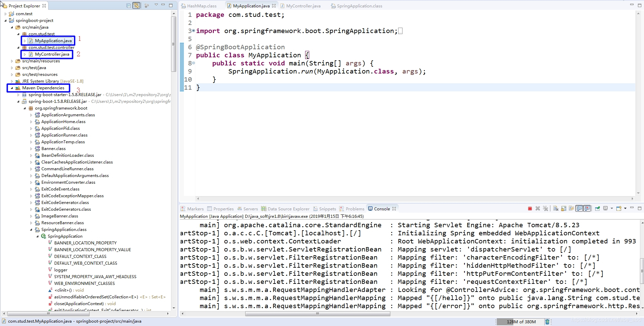Click the collapsed import placeholder box on line 3
This screenshot has width=644, height=326.
point(400,31)
